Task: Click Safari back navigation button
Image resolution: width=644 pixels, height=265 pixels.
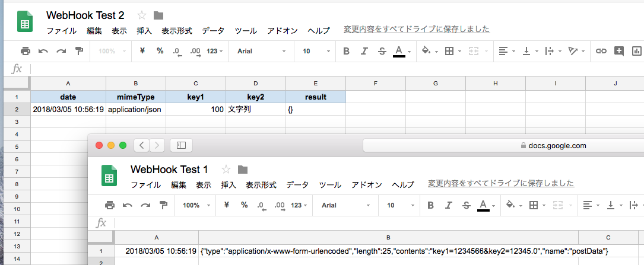Action: click(141, 145)
